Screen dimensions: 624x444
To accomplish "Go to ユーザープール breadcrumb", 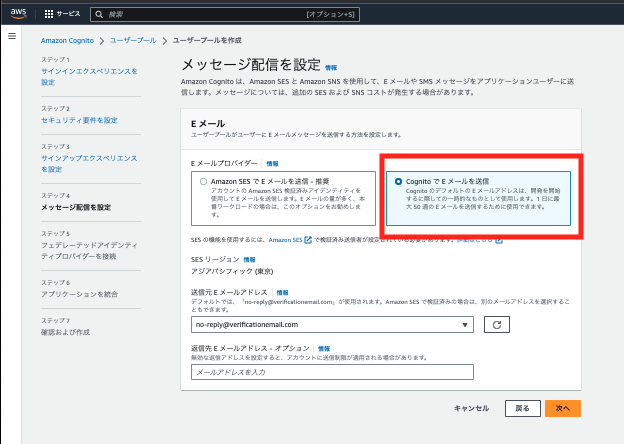I will (x=133, y=41).
